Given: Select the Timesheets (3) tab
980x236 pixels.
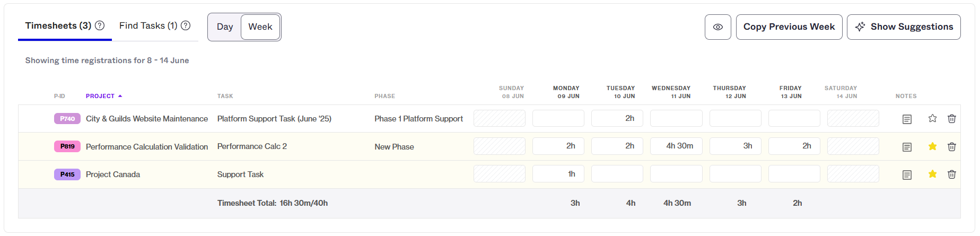Looking at the screenshot, I should [x=58, y=25].
